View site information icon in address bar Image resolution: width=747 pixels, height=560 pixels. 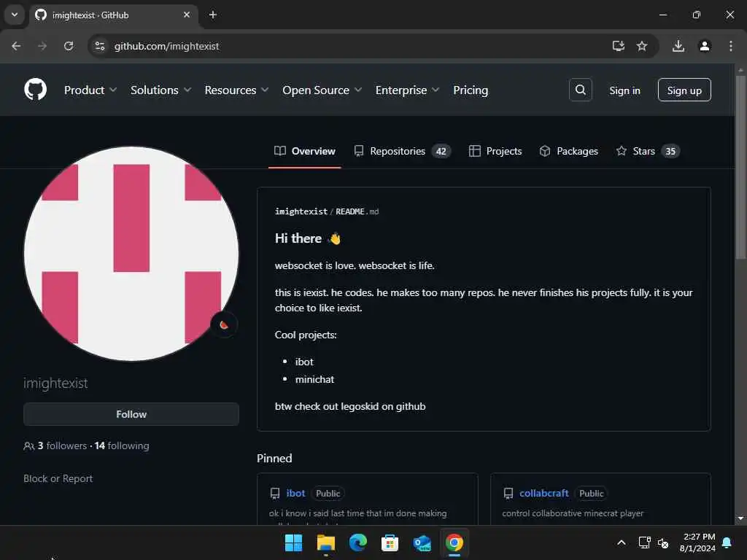(99, 46)
